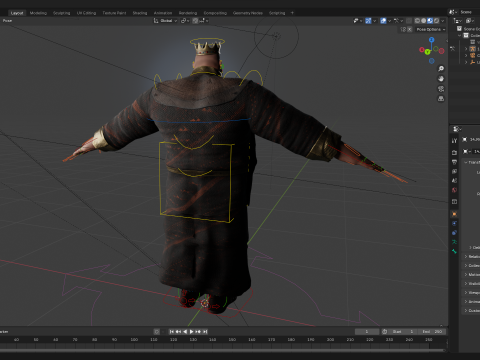Click the negative Z axis gizmo handle
Screen dimensions: 480x360
click(x=432, y=61)
